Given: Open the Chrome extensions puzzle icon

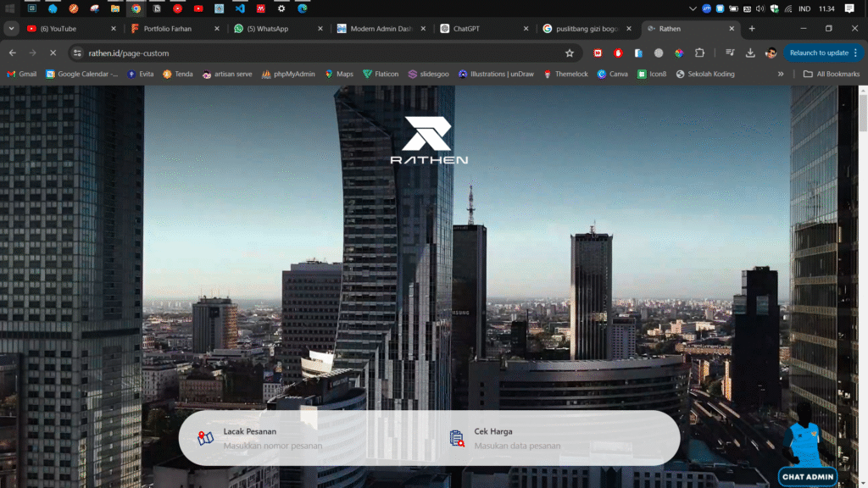Looking at the screenshot, I should click(x=699, y=53).
